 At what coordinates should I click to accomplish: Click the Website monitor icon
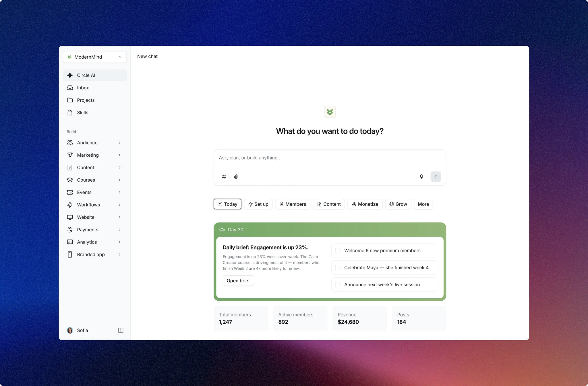[x=70, y=217]
